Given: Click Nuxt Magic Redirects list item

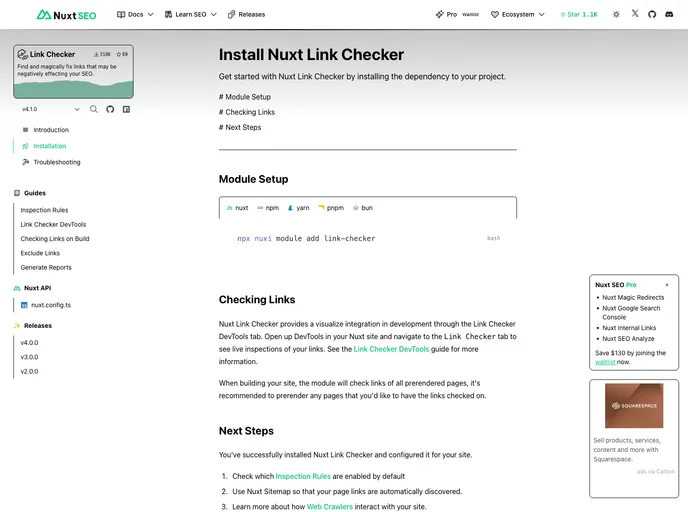Looking at the screenshot, I should 633,297.
